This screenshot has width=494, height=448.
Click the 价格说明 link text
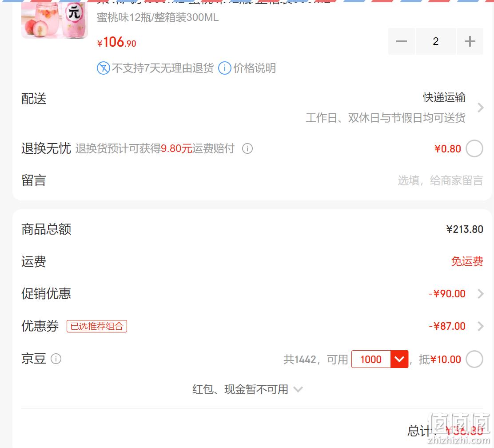(255, 68)
